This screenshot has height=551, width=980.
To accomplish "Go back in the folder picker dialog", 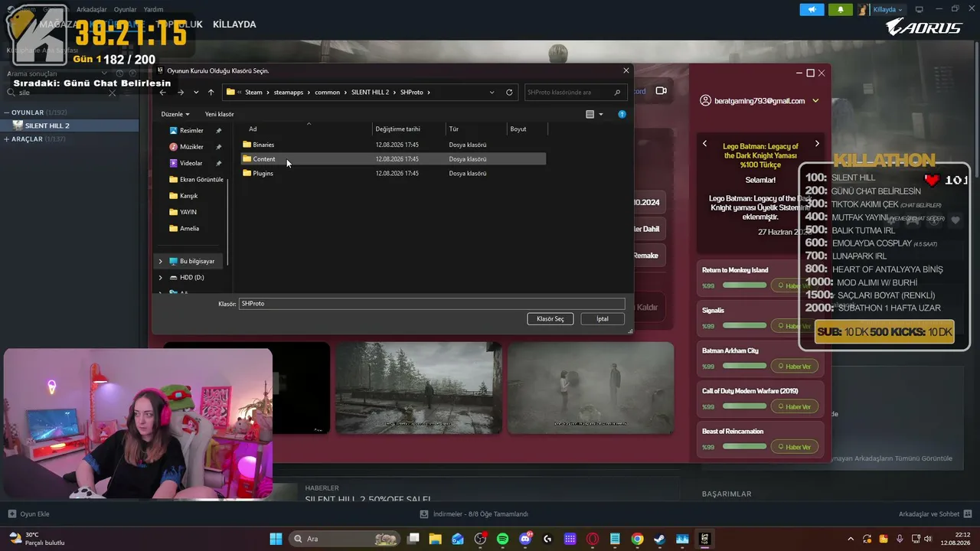I will pos(163,93).
